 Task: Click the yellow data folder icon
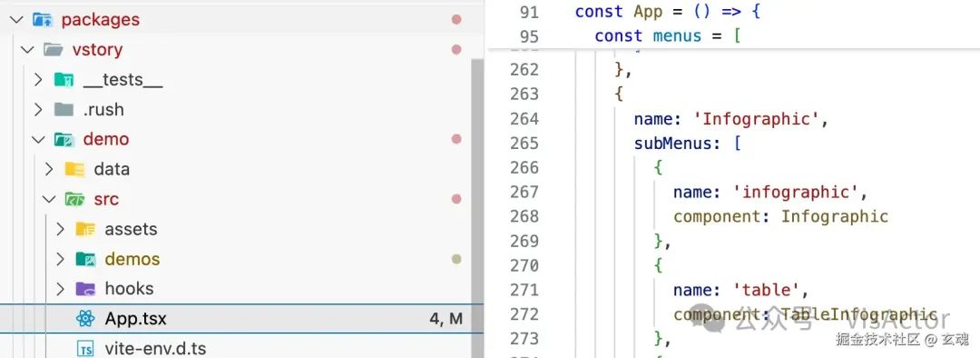(74, 169)
